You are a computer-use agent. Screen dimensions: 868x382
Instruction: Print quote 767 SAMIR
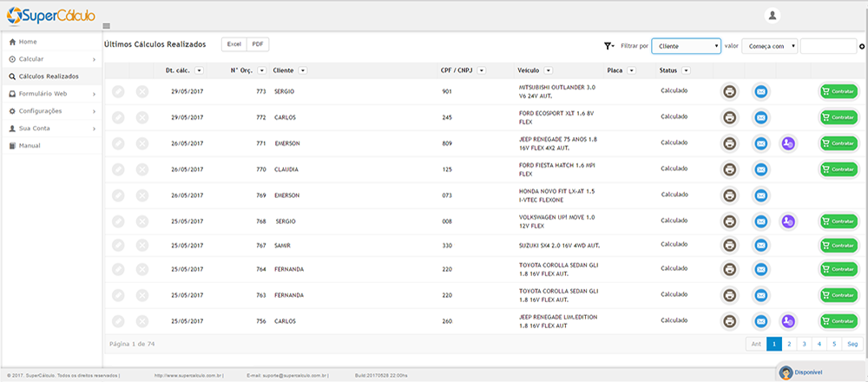click(730, 245)
